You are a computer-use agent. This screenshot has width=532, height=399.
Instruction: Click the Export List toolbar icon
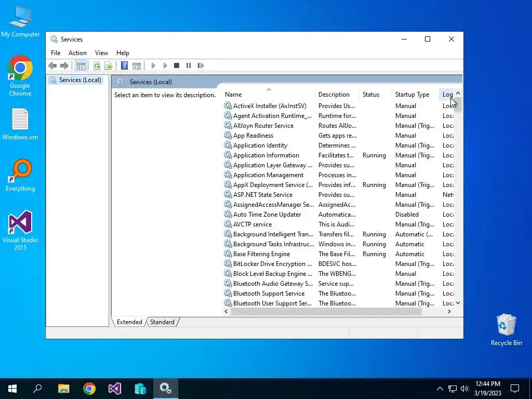click(109, 65)
